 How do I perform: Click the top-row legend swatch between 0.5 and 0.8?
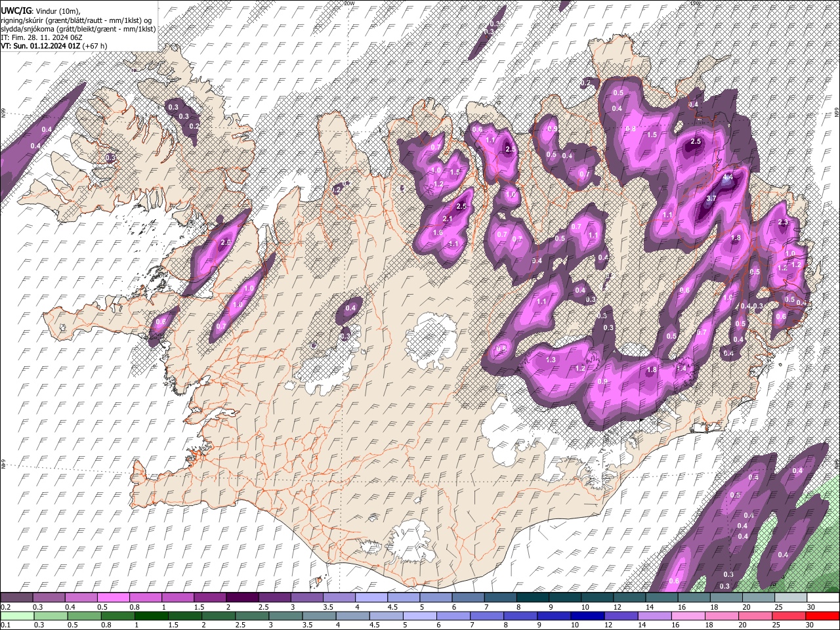click(113, 597)
